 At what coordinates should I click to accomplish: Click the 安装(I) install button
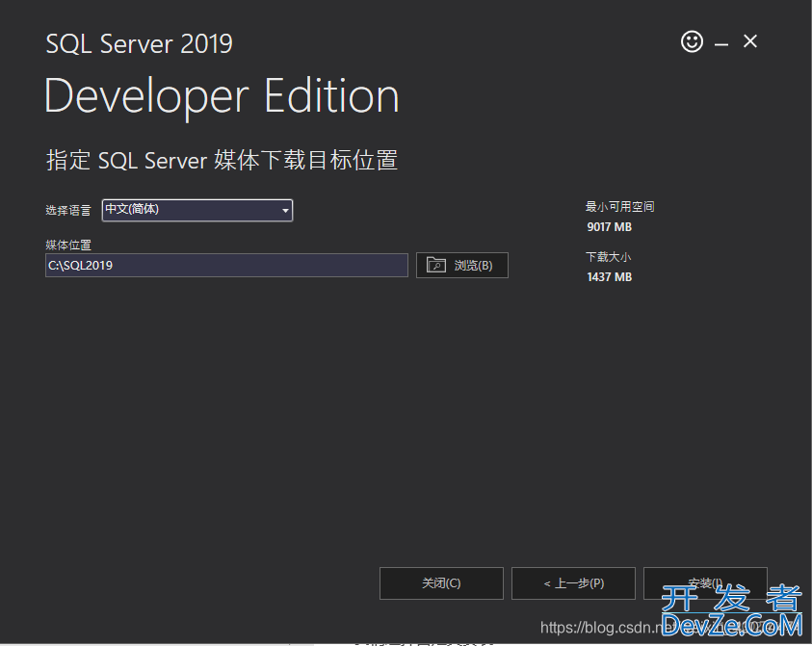(705, 583)
